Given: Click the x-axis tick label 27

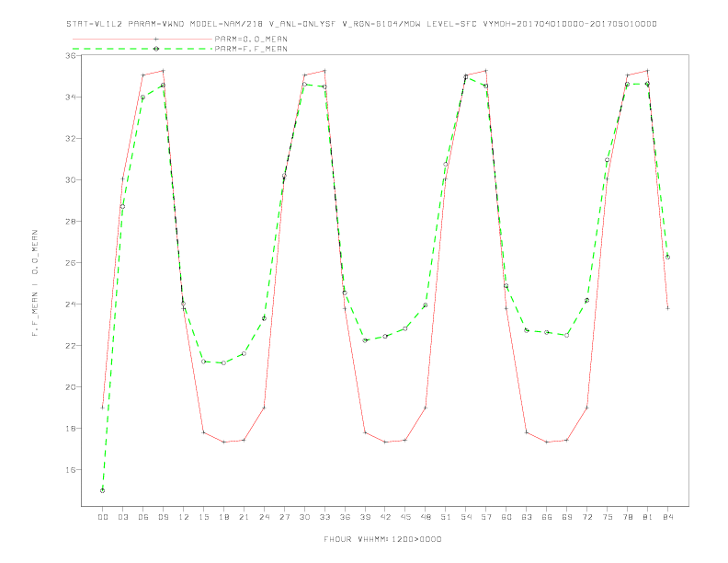Looking at the screenshot, I should tap(284, 517).
